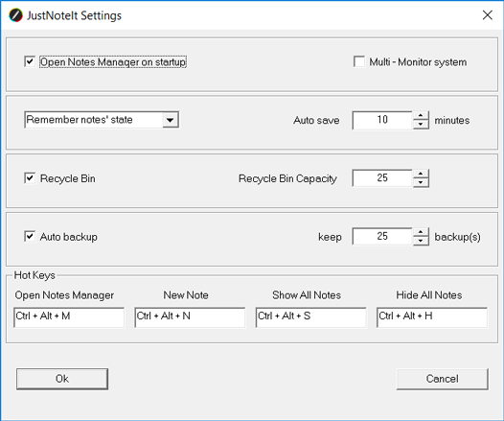Turn off Auto backup checkbox
Image resolution: width=504 pixels, height=421 pixels.
point(30,236)
